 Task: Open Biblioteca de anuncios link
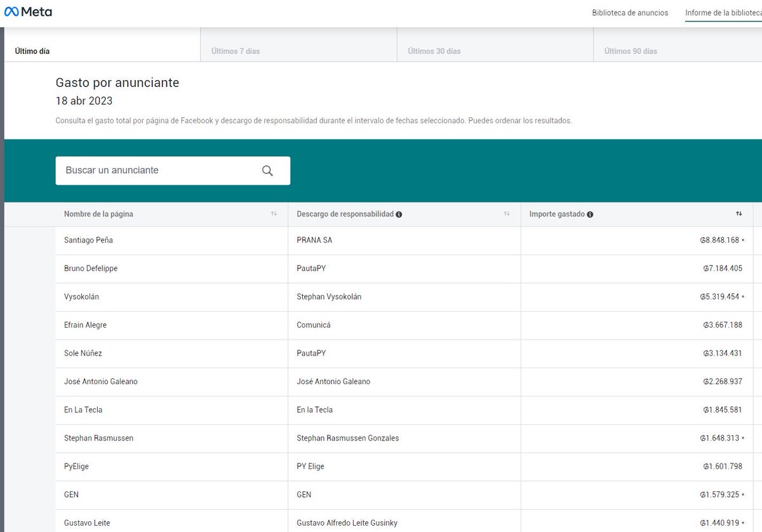(630, 13)
